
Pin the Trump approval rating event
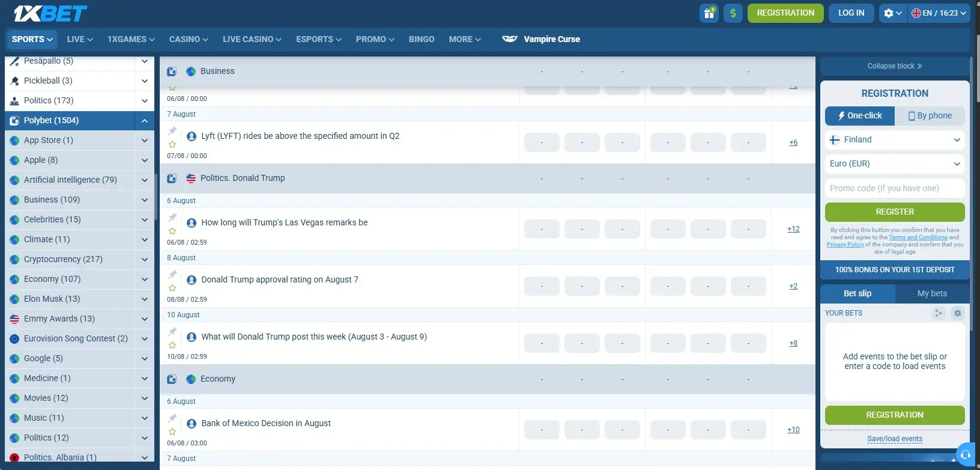(x=172, y=275)
